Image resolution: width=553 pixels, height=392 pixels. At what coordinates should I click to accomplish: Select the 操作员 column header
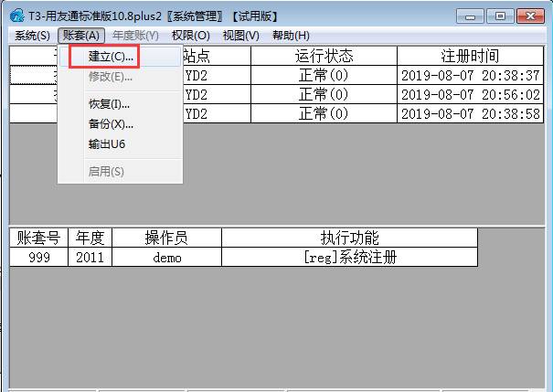tap(166, 238)
